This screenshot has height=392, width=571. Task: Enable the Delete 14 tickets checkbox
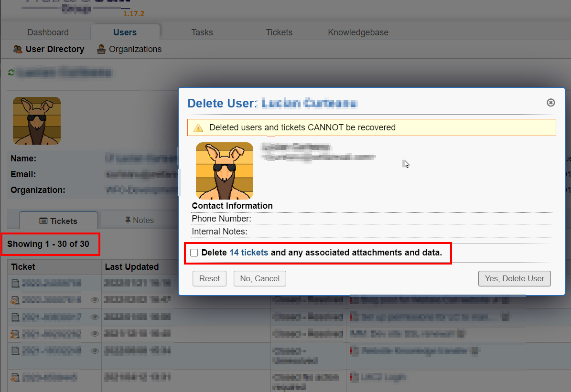(194, 253)
